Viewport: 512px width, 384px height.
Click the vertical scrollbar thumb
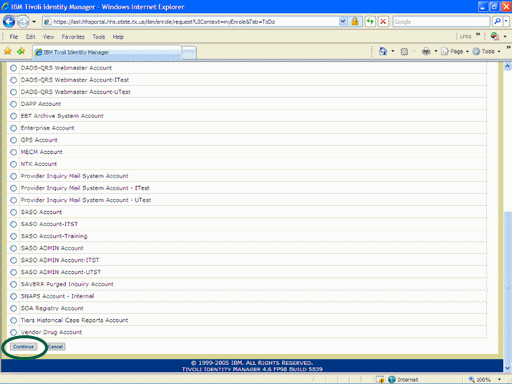507,287
